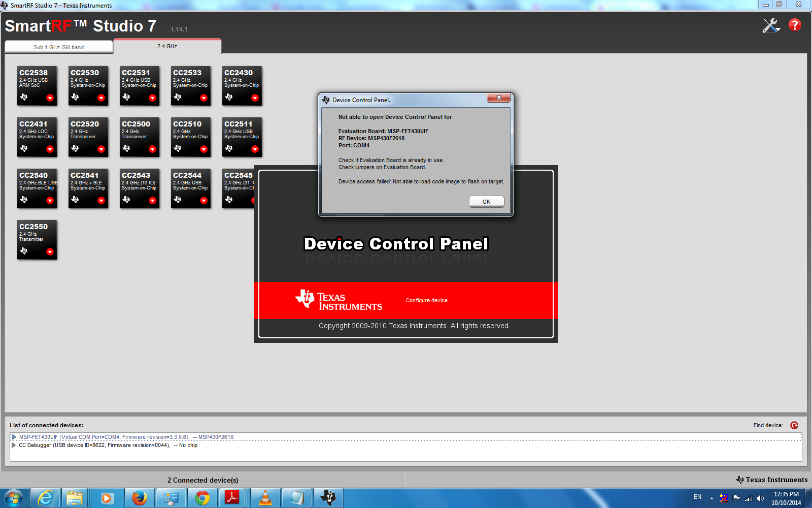Click the CC2538 tile title
The width and height of the screenshot is (812, 508).
click(x=33, y=73)
